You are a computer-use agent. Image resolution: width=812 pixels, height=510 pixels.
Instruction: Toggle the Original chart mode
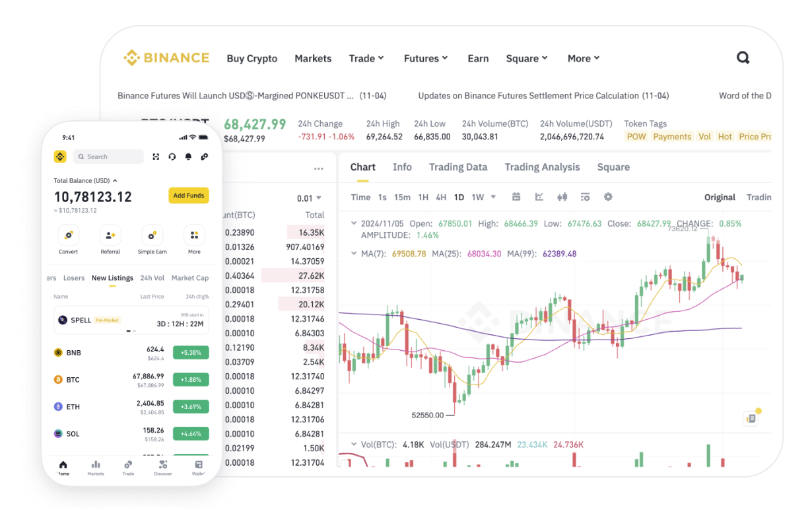point(720,197)
